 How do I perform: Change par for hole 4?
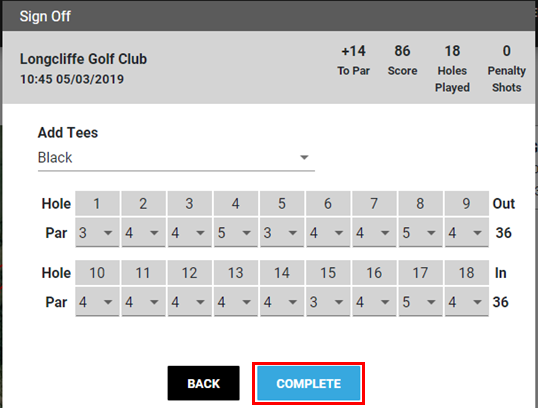click(236, 233)
